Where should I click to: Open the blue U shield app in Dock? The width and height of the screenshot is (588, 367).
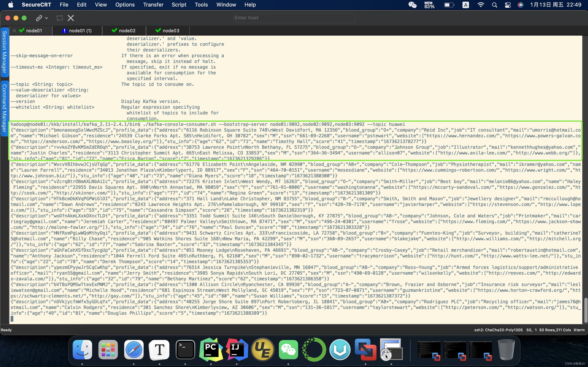click(x=340, y=349)
